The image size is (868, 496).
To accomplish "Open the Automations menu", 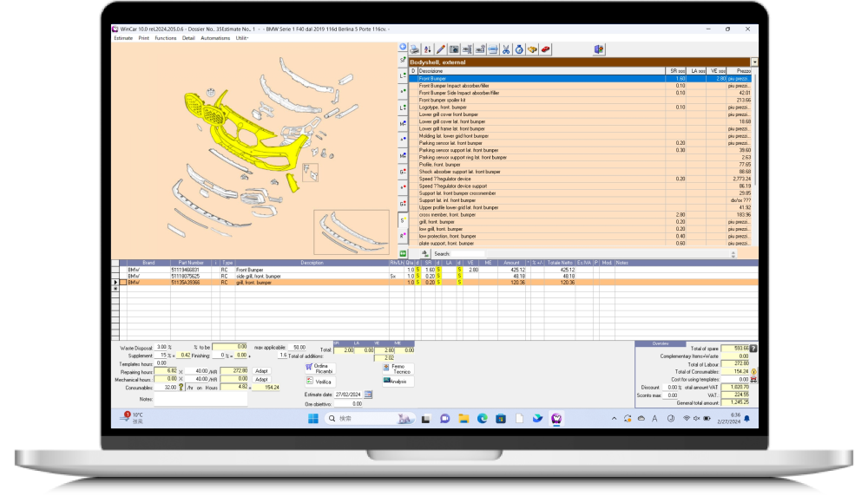I will 215,38.
